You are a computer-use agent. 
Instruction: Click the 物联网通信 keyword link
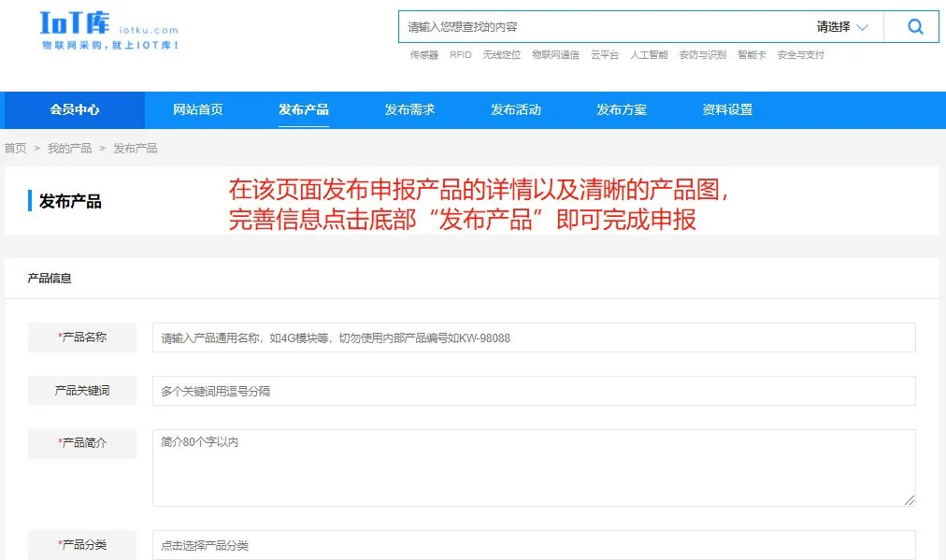point(555,55)
